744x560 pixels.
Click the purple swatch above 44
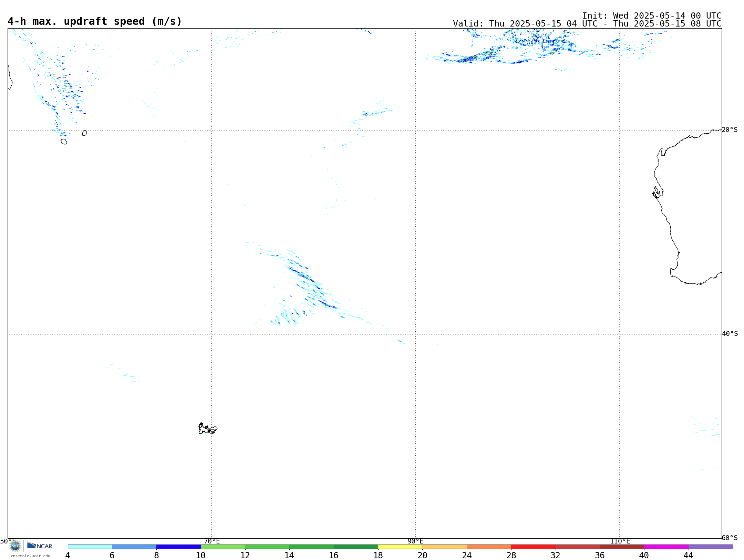(x=711, y=547)
